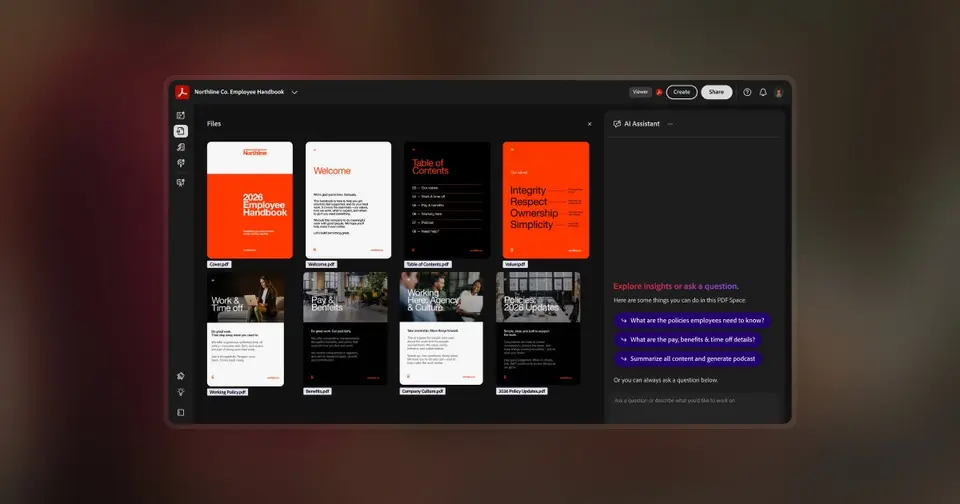This screenshot has width=960, height=504.
Task: Click the Viewer badge
Action: [x=640, y=92]
